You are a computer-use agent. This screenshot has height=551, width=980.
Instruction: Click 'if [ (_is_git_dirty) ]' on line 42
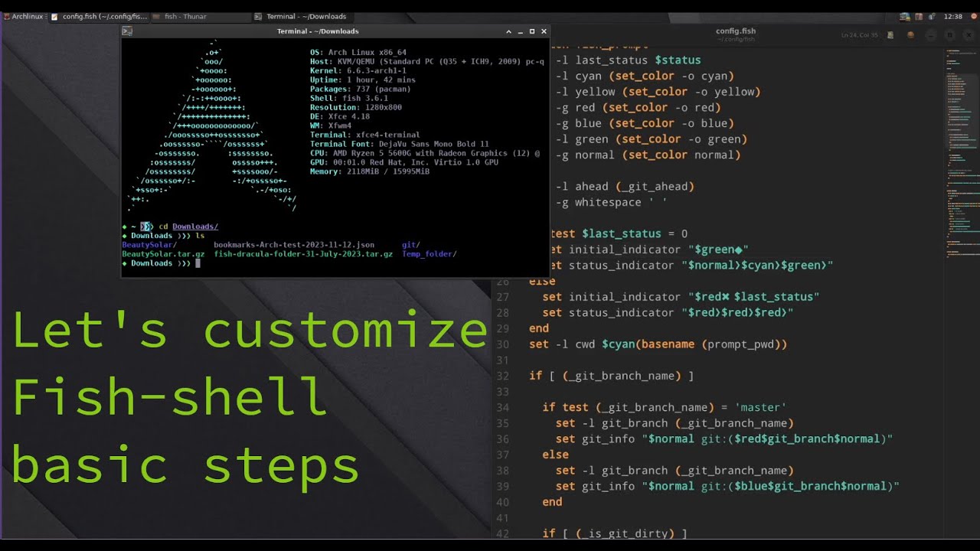pos(615,533)
